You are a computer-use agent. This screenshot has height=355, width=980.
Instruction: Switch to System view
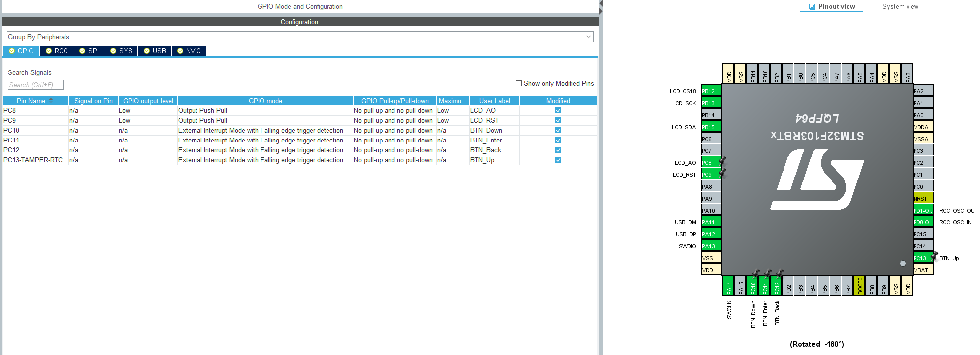896,6
